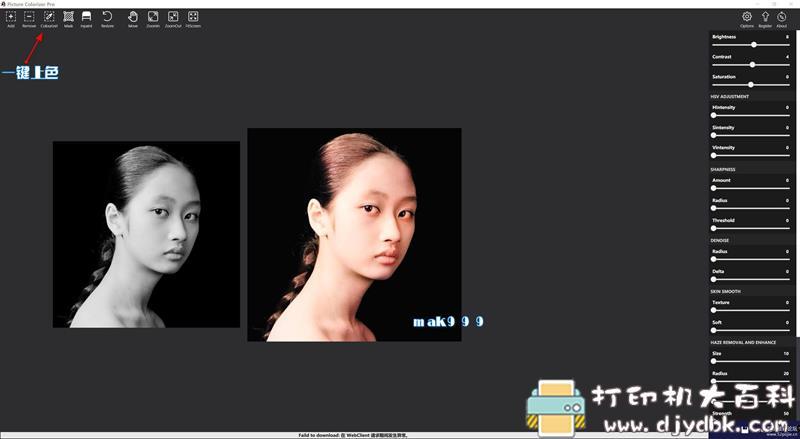Click the Register upload-arrow icon
The height and width of the screenshot is (439, 800).
click(765, 19)
